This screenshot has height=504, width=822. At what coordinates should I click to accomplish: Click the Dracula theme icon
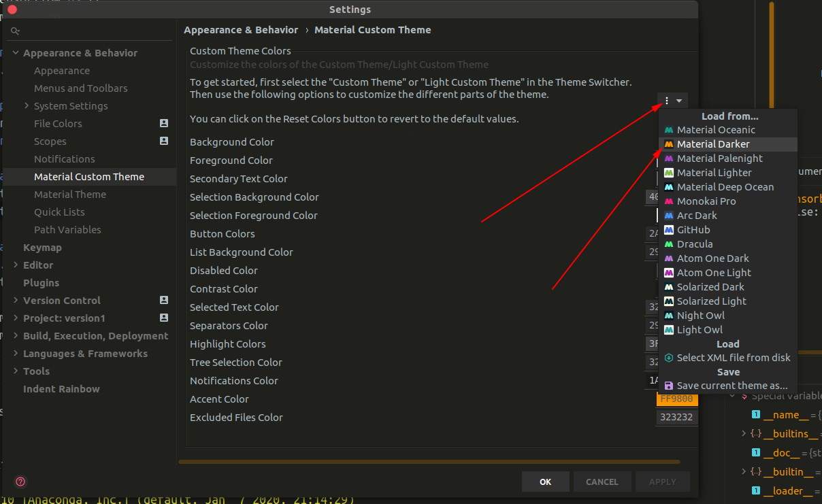(668, 243)
